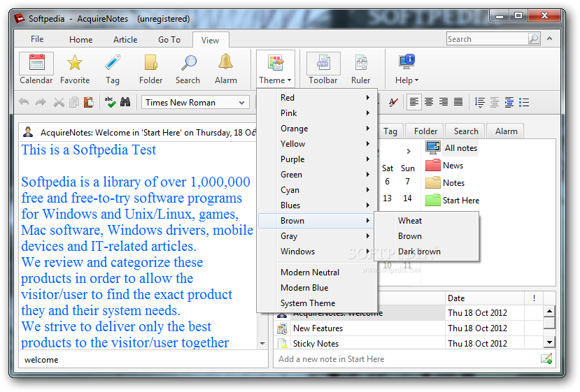Click the Undo arrow icon
The width and height of the screenshot is (580, 392).
point(24,102)
